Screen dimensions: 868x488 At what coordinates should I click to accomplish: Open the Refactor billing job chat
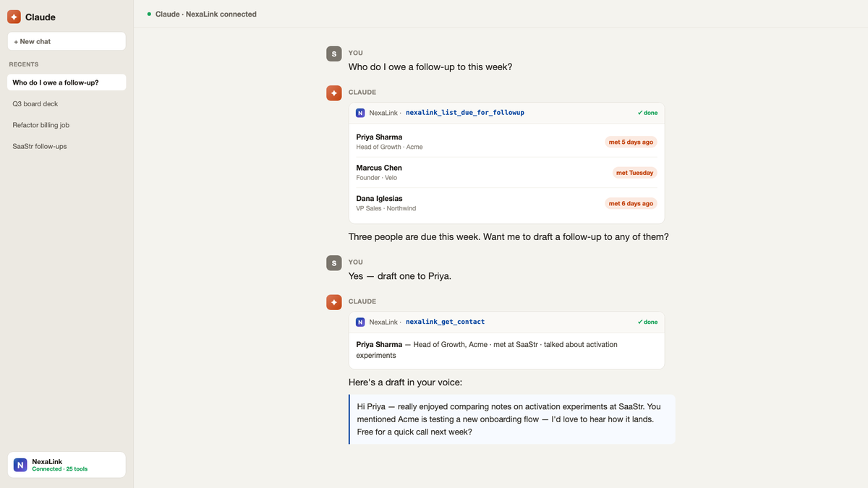(67, 125)
